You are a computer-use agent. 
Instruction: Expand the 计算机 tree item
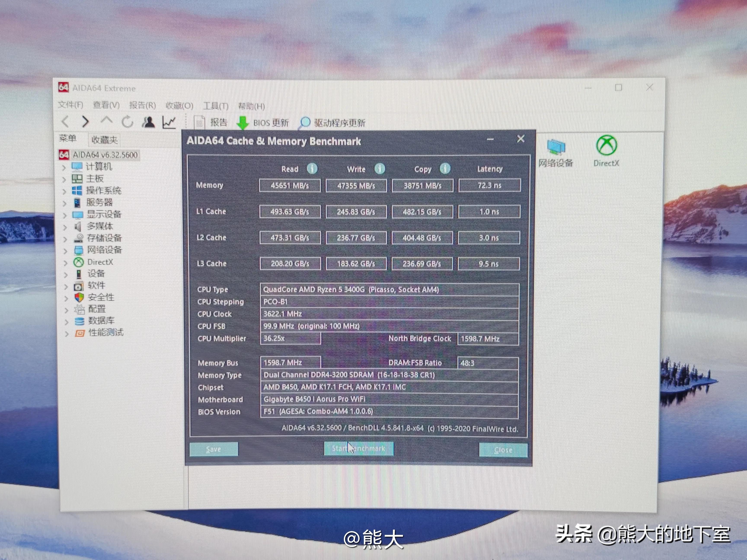click(65, 167)
